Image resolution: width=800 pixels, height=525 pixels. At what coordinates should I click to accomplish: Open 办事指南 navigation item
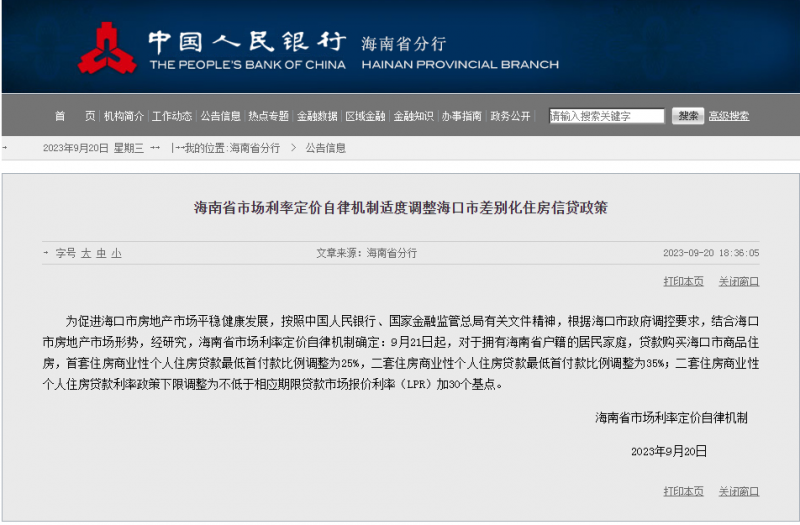click(x=462, y=116)
